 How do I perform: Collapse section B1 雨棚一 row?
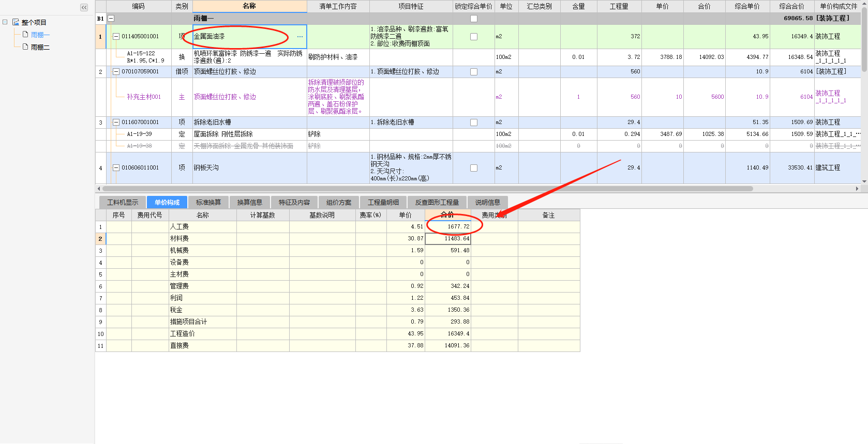click(111, 19)
